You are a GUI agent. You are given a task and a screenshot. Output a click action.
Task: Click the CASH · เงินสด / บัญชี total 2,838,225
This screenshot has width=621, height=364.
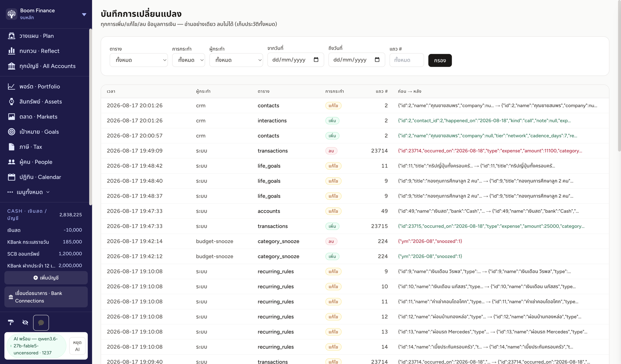tap(70, 215)
